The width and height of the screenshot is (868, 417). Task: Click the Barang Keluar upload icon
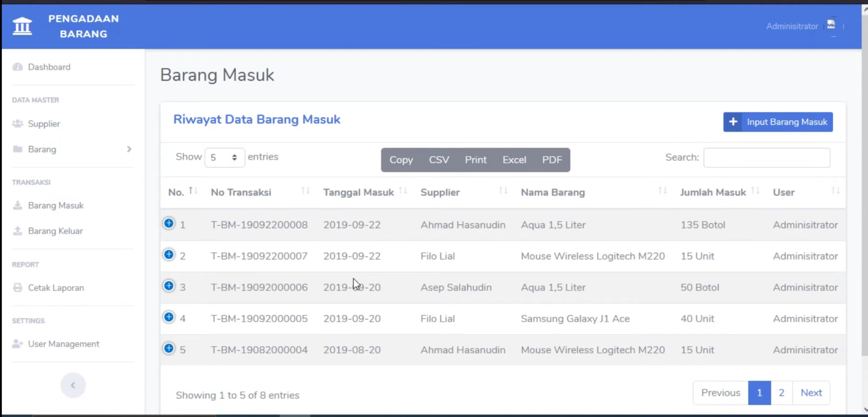click(x=17, y=231)
